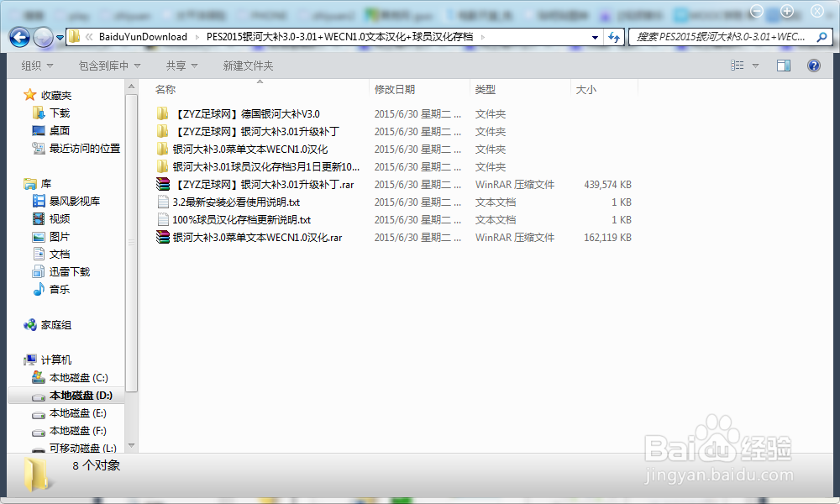Click BaiduYunDownload in the address path
The height and width of the screenshot is (504, 840).
tap(143, 37)
